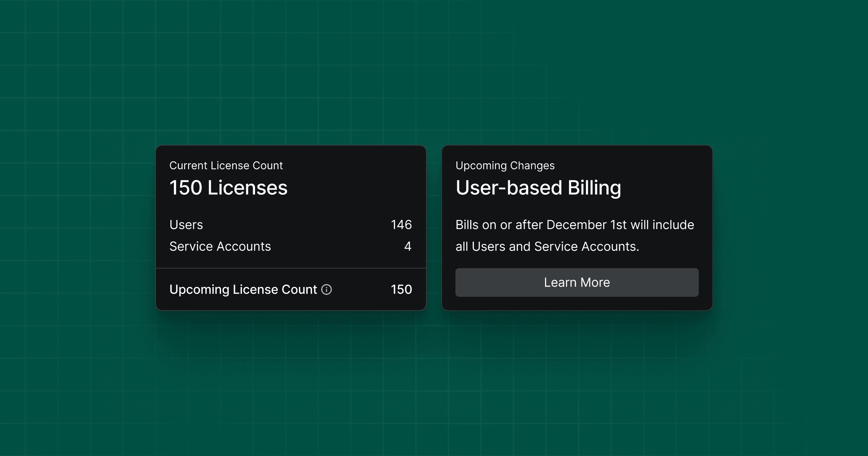Click the Service Accounts count 4
Screen dimensions: 868x456
point(408,246)
